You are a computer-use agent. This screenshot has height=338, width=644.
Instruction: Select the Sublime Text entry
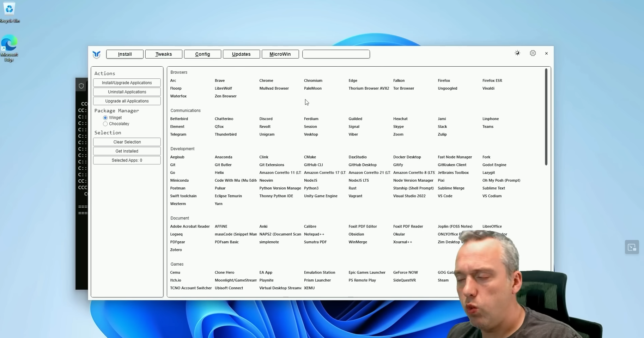pyautogui.click(x=494, y=188)
